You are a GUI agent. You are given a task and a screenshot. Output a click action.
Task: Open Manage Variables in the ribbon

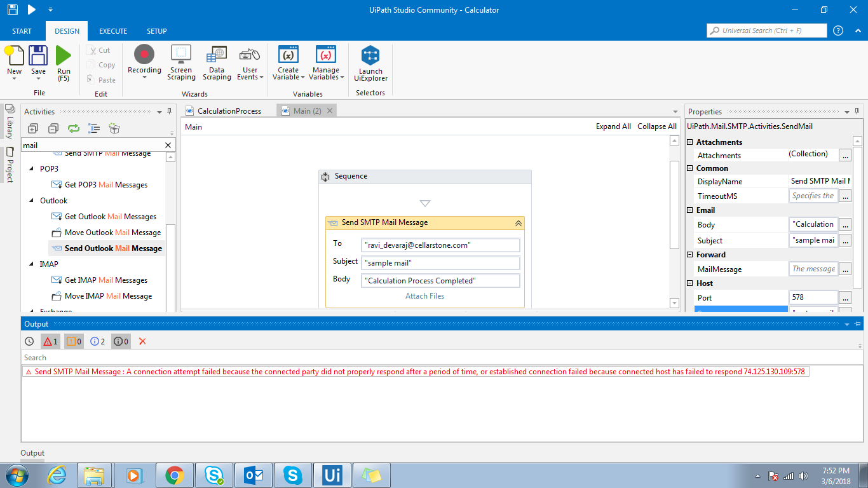[x=326, y=62]
